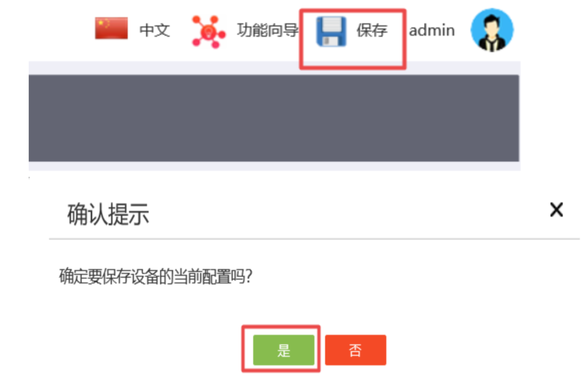Open the admin account menu
This screenshot has height=383, width=588.
432,31
